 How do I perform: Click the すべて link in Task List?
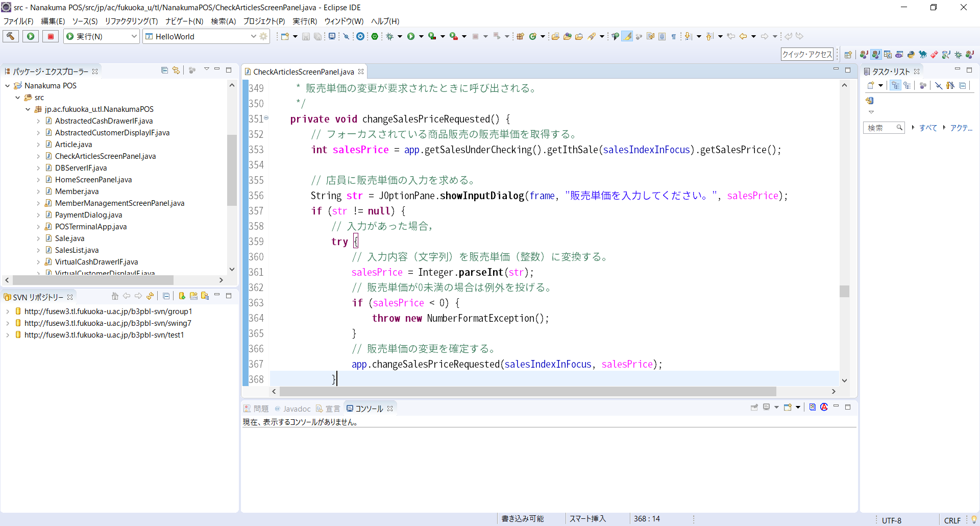pyautogui.click(x=928, y=128)
